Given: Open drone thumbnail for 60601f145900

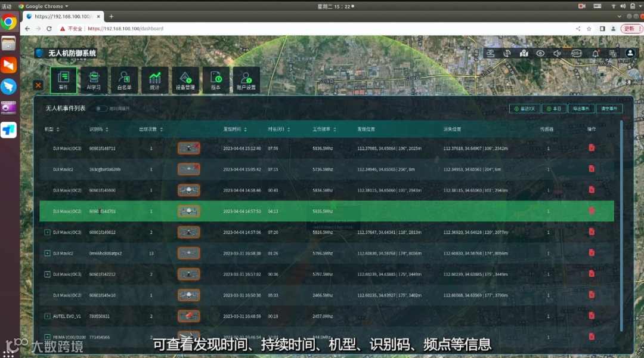Looking at the screenshot, I should click(188, 190).
